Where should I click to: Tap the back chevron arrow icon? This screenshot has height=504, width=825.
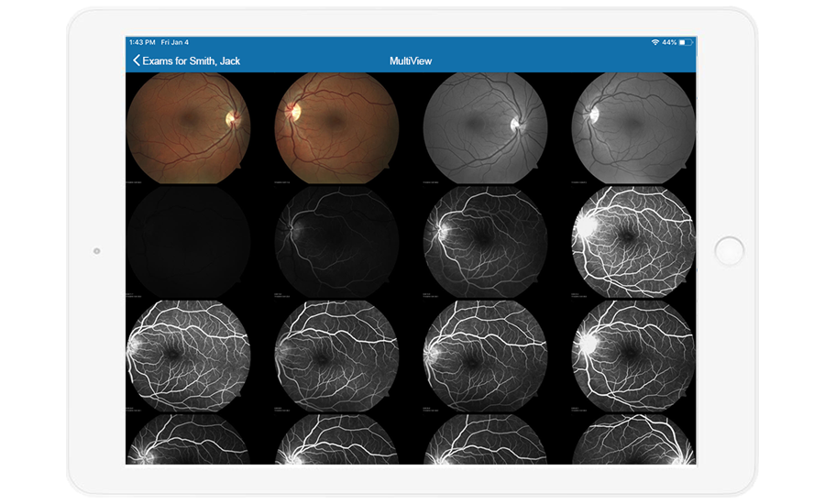(137, 60)
